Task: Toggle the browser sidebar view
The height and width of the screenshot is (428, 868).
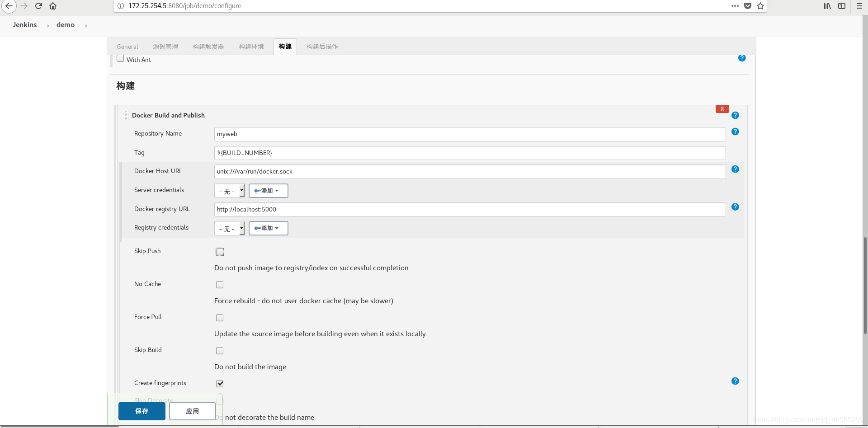Action: tap(842, 6)
